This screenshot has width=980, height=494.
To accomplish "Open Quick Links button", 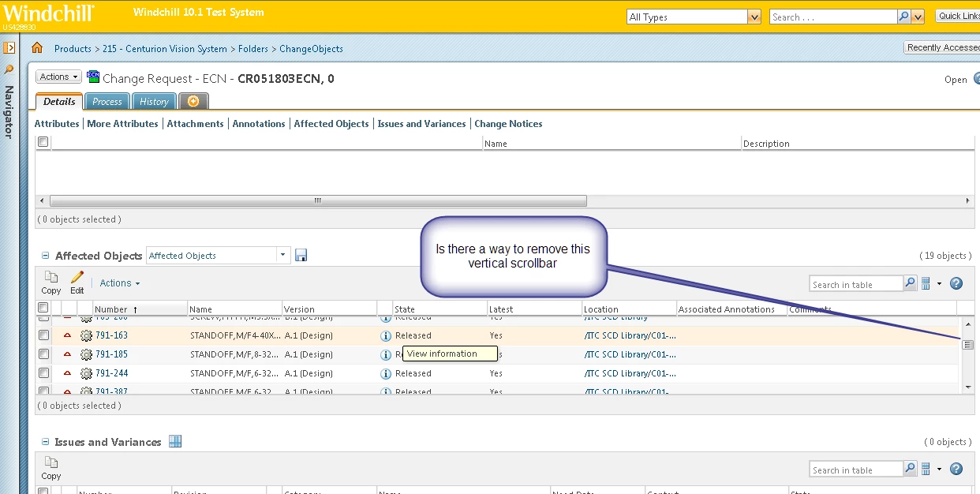I will click(958, 16).
